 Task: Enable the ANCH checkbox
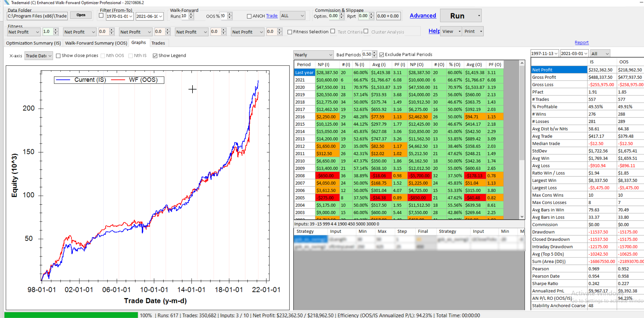point(249,16)
